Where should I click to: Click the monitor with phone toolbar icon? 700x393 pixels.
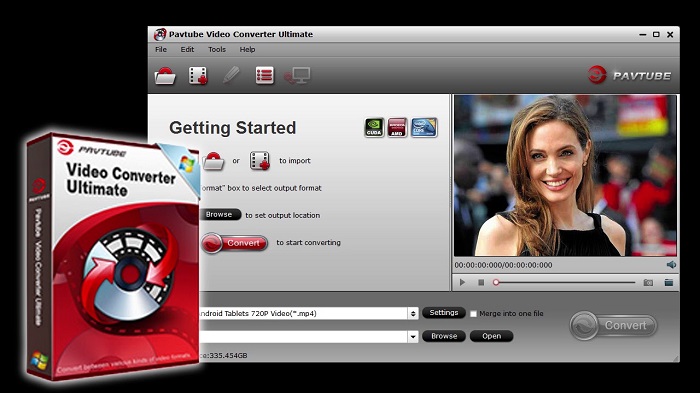pyautogui.click(x=297, y=75)
